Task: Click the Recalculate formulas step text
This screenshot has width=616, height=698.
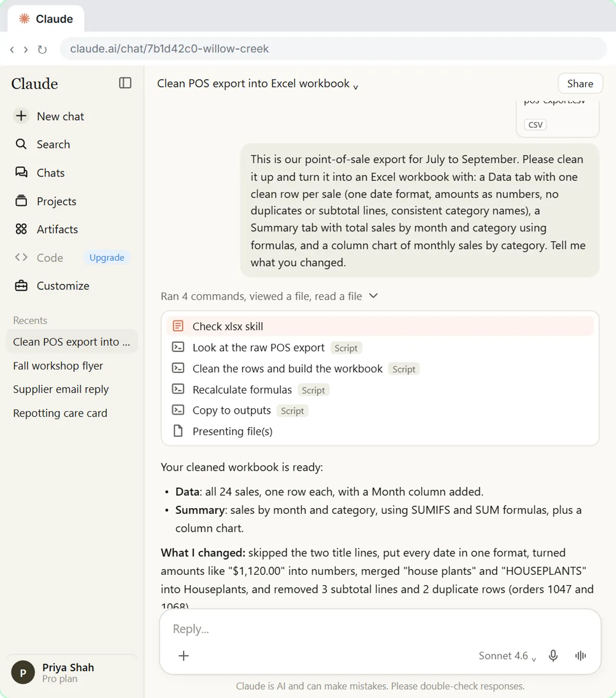Action: point(242,390)
